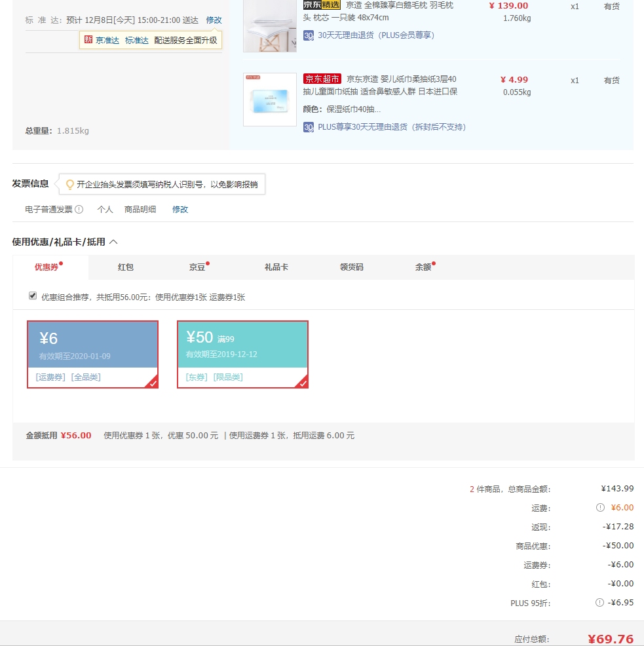Click the tissue price ¥4.99
The width and height of the screenshot is (644, 646).
(514, 79)
